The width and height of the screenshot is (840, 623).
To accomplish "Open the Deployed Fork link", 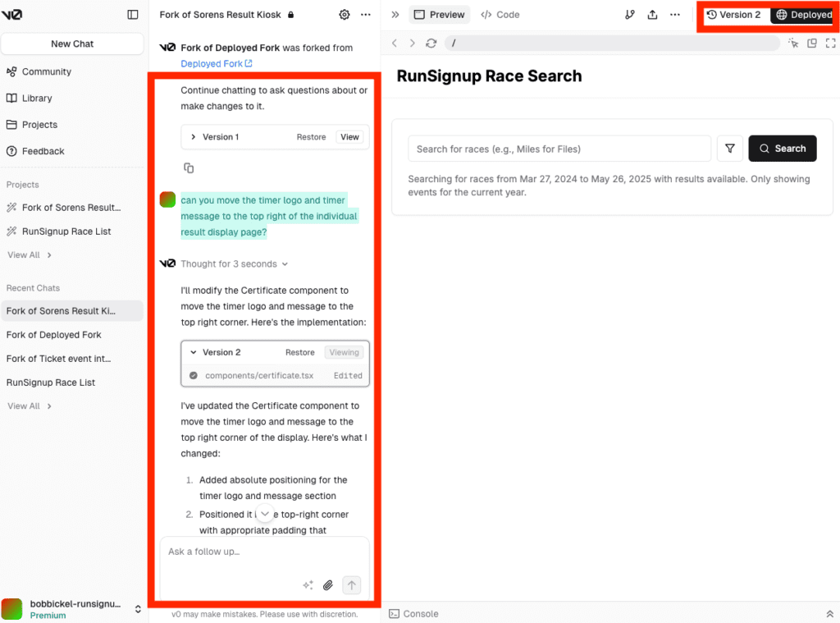I will [217, 64].
